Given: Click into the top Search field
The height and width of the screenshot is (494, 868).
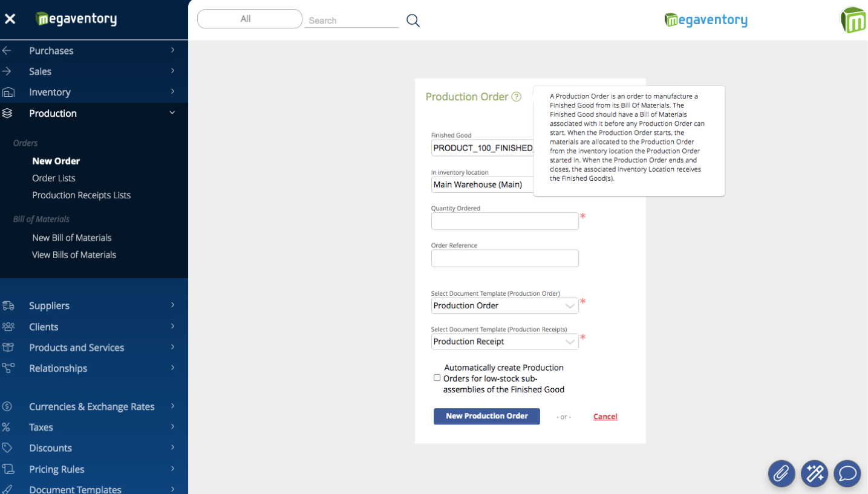Looking at the screenshot, I should (351, 21).
